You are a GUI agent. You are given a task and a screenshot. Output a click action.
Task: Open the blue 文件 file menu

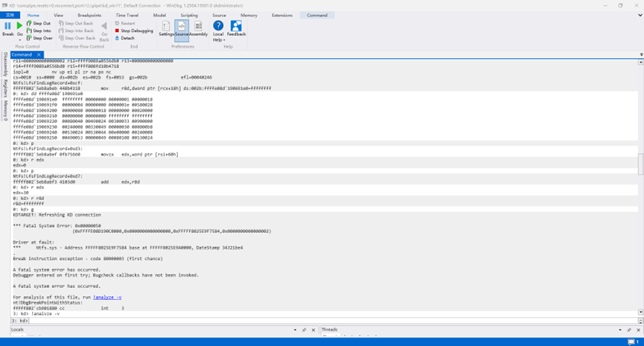pyautogui.click(x=10, y=15)
